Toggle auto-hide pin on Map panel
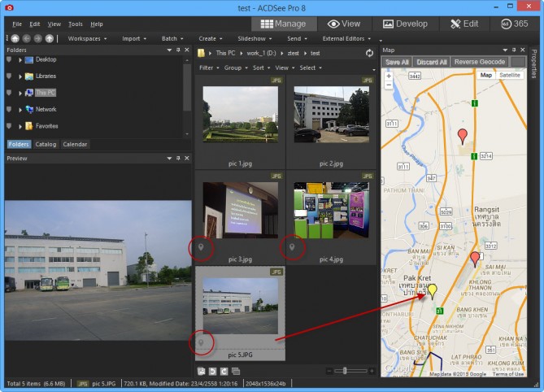The width and height of the screenshot is (544, 392). [514, 50]
